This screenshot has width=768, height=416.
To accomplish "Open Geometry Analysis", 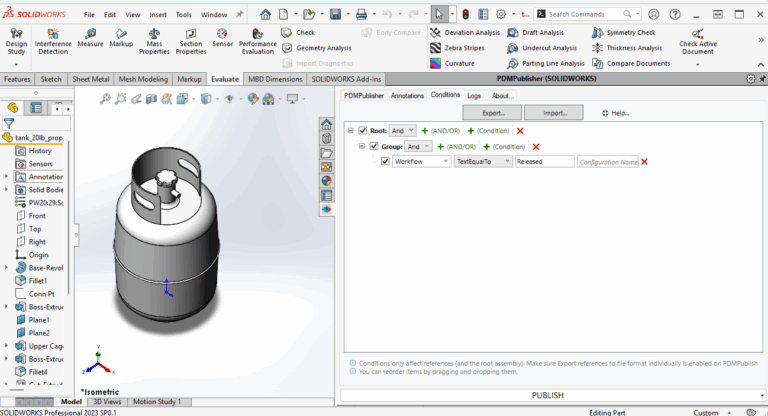I will (x=316, y=48).
